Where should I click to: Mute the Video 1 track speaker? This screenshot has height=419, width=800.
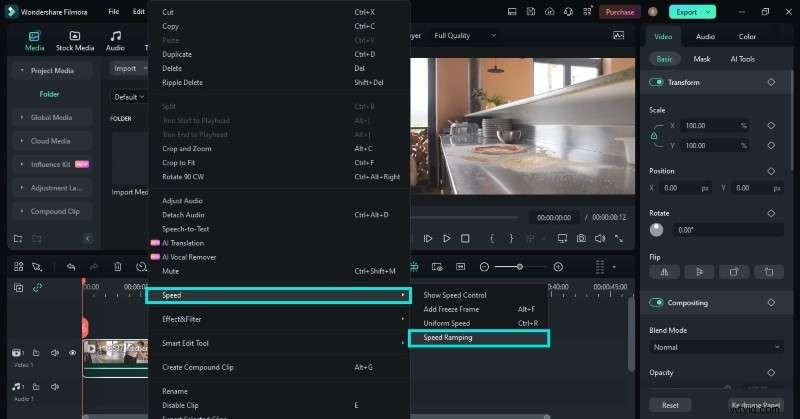(x=55, y=353)
